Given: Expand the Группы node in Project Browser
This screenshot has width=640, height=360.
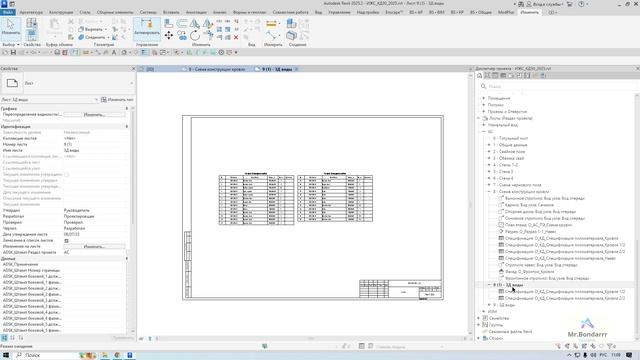Looking at the screenshot, I should pos(479,325).
